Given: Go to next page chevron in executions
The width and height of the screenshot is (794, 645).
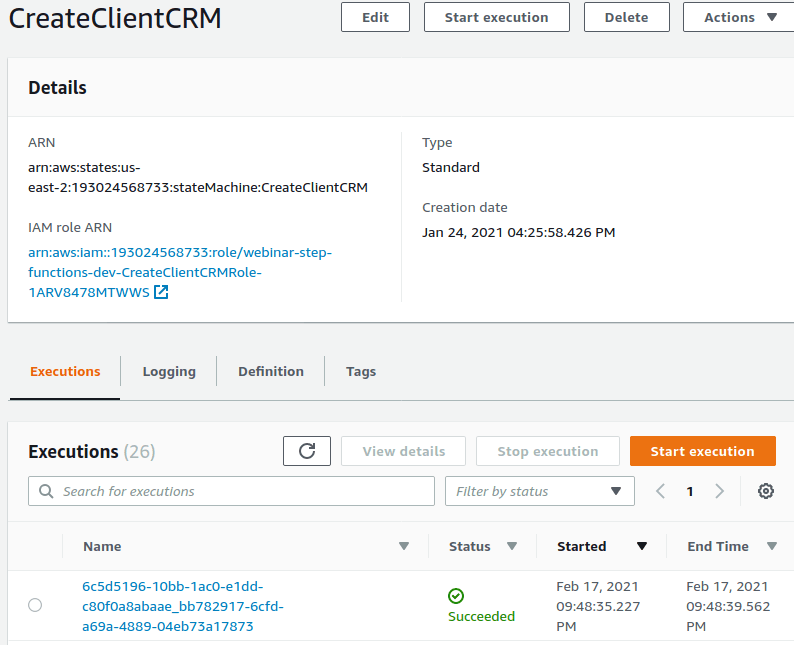Looking at the screenshot, I should [x=719, y=491].
